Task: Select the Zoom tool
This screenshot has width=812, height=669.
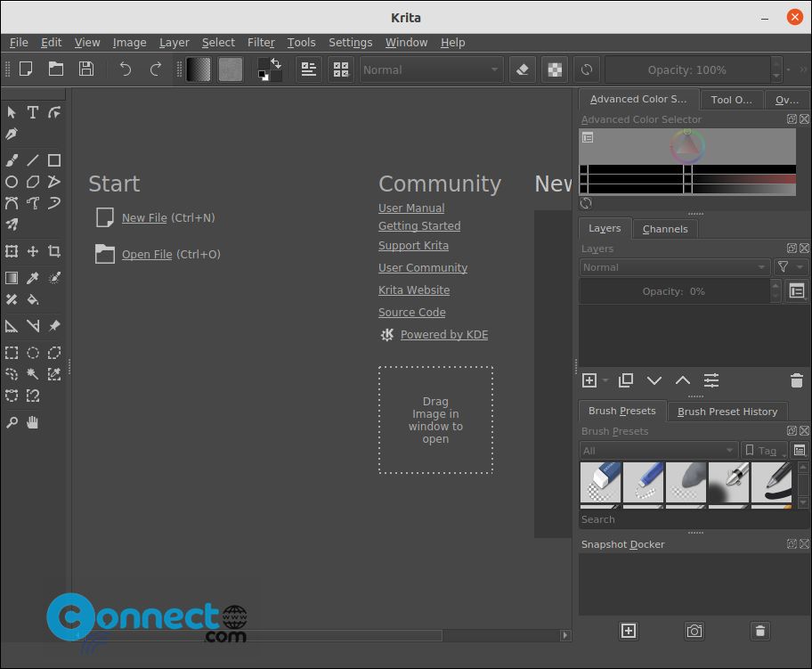Action: (12, 422)
